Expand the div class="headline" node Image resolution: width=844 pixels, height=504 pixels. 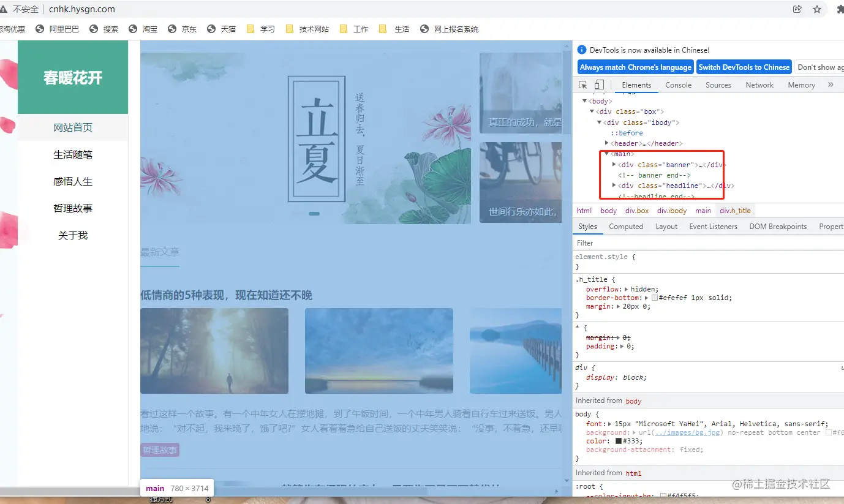[614, 185]
